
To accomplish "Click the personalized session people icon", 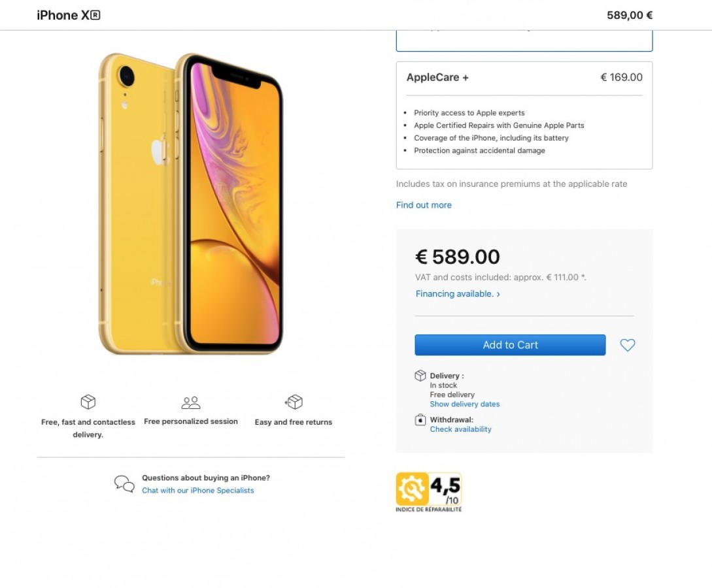I will click(191, 402).
